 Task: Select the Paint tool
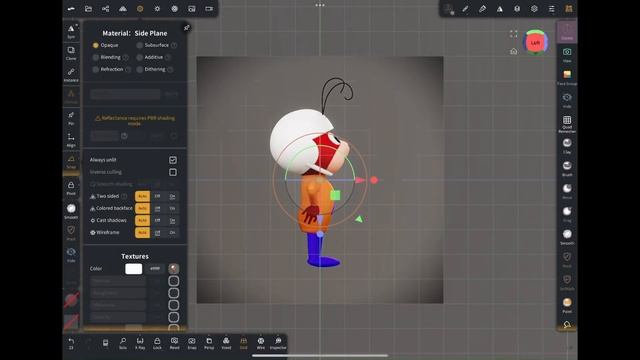coord(567,305)
